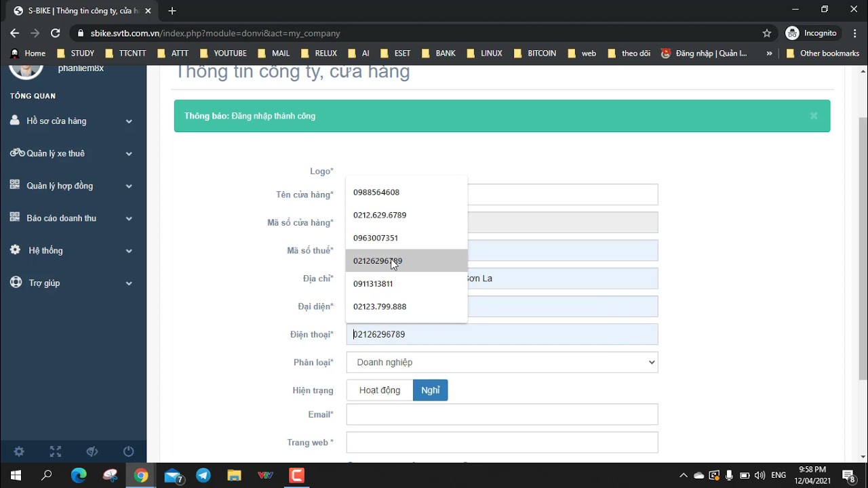The image size is (868, 488).
Task: Expand Quản lý hợp đồng menu
Action: coord(73,186)
